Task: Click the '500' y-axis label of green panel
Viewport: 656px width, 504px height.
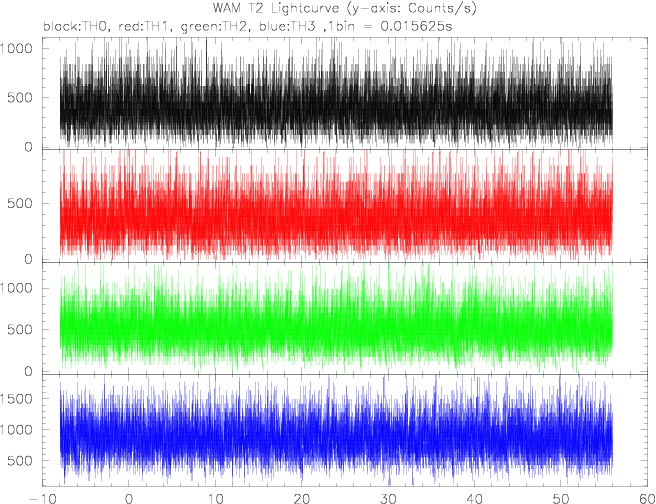Action: pos(20,329)
